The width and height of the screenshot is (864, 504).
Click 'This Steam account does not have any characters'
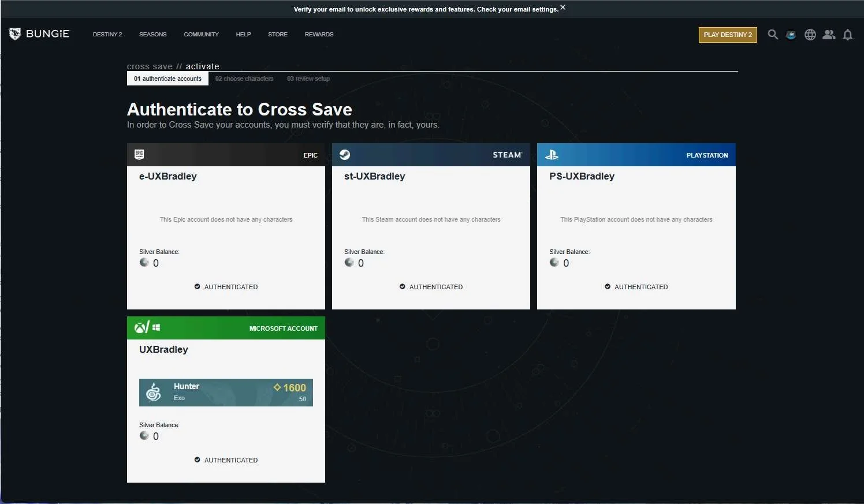pos(431,219)
